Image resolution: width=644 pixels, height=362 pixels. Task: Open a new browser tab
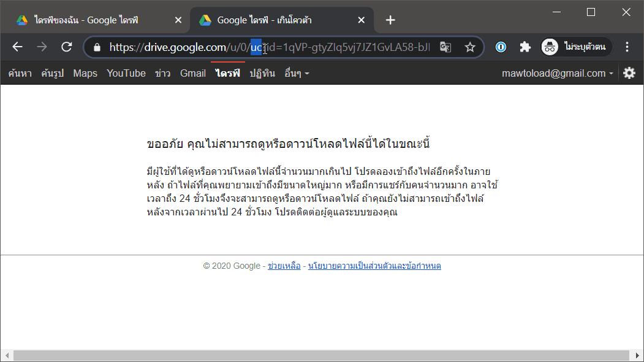390,20
